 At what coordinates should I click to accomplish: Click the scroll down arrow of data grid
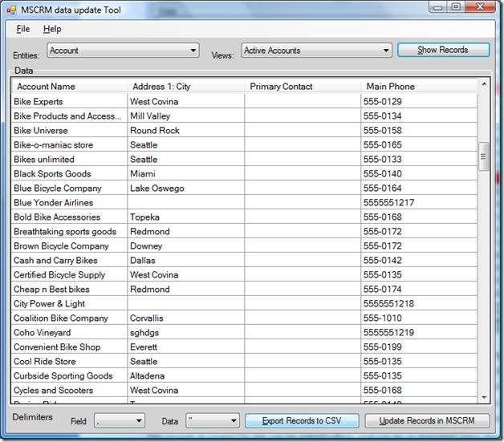click(x=483, y=397)
